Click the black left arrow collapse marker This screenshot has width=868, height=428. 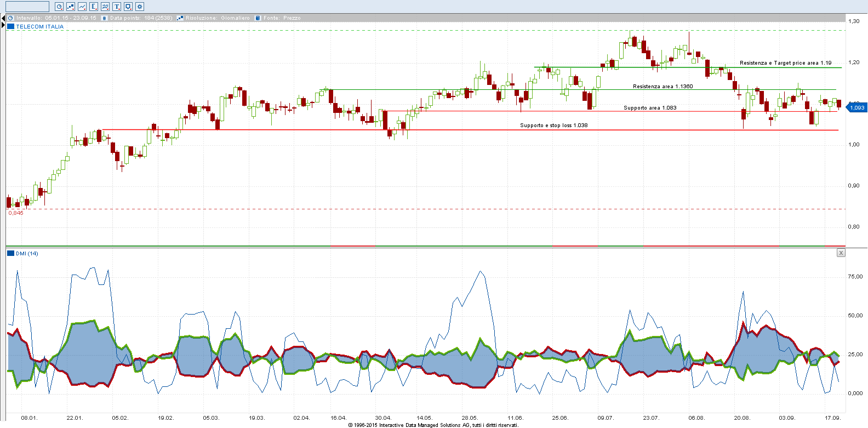point(3,18)
